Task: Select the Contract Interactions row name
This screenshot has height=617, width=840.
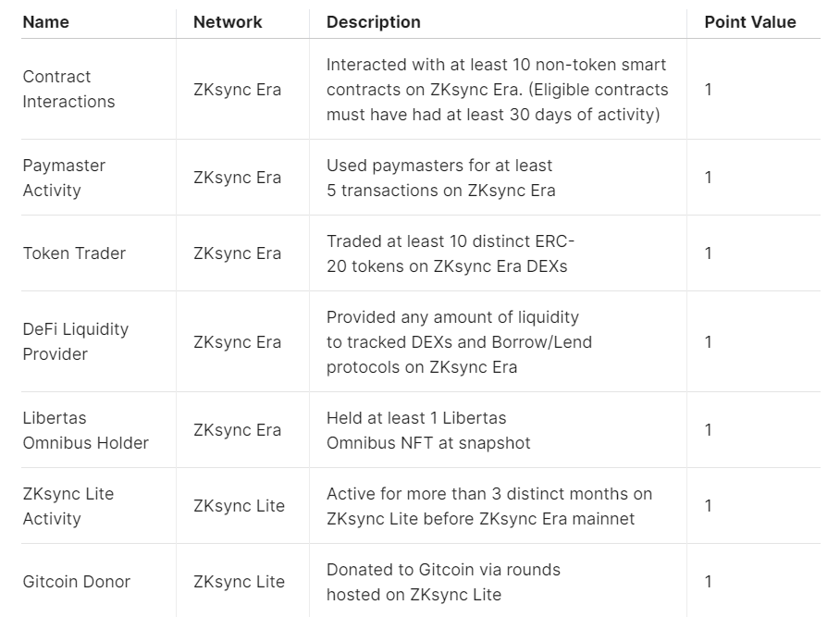Action: click(x=68, y=89)
